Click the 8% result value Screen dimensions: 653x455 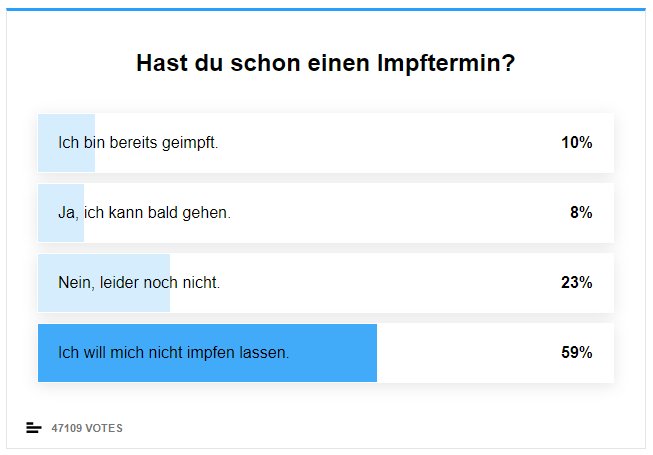[581, 213]
